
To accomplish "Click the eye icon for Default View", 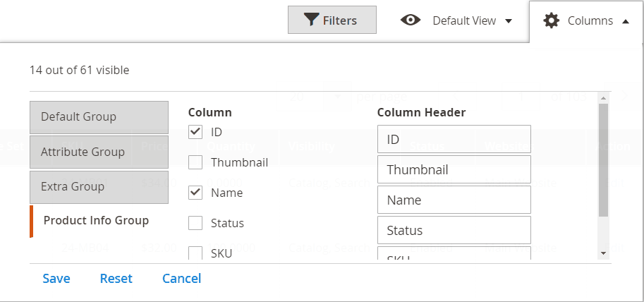I will (x=411, y=20).
